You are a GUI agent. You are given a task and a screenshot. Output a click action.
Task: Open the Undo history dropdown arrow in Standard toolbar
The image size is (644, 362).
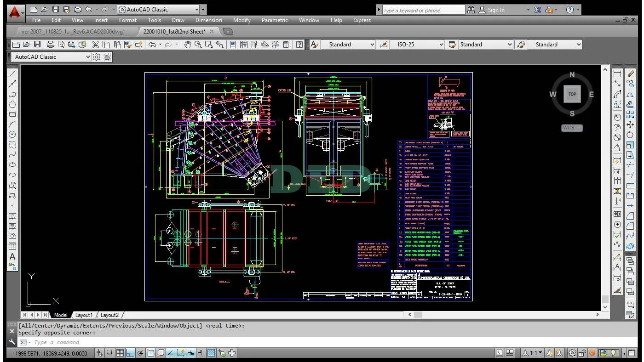pos(160,45)
